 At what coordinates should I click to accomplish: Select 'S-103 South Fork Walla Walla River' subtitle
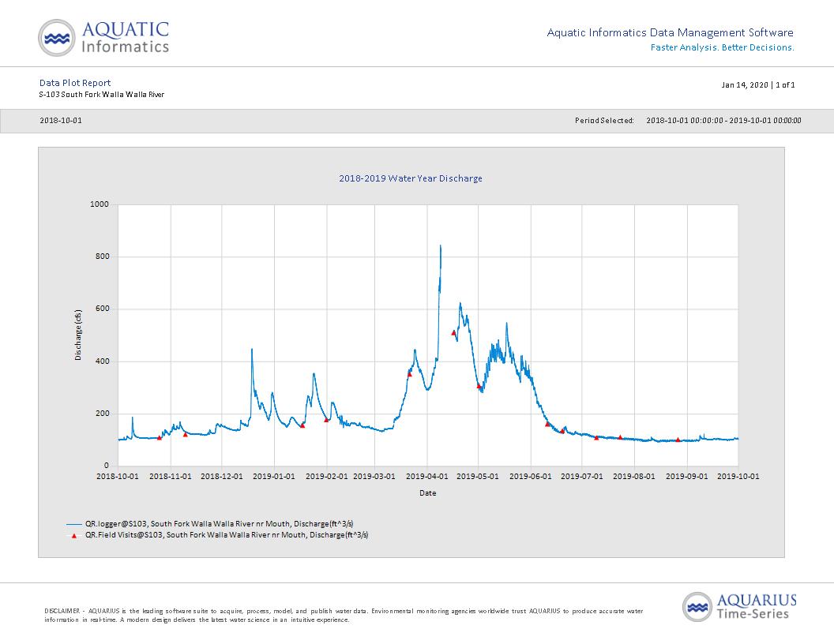[x=102, y=95]
